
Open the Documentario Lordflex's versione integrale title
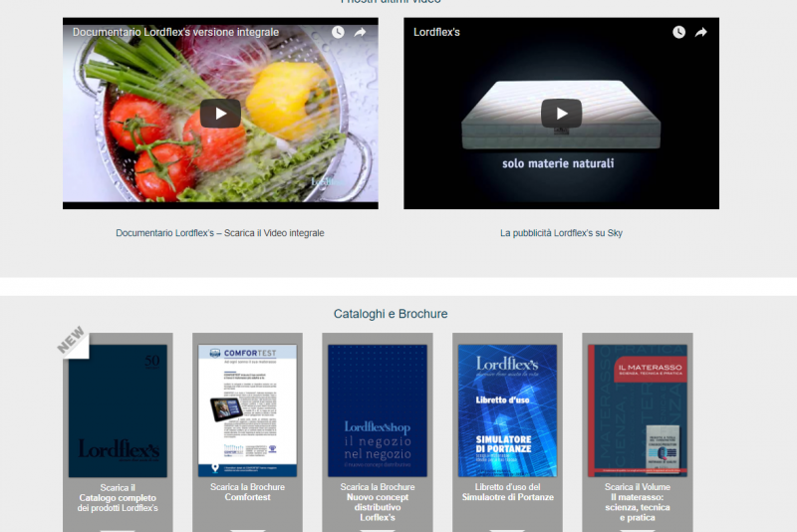(x=175, y=32)
